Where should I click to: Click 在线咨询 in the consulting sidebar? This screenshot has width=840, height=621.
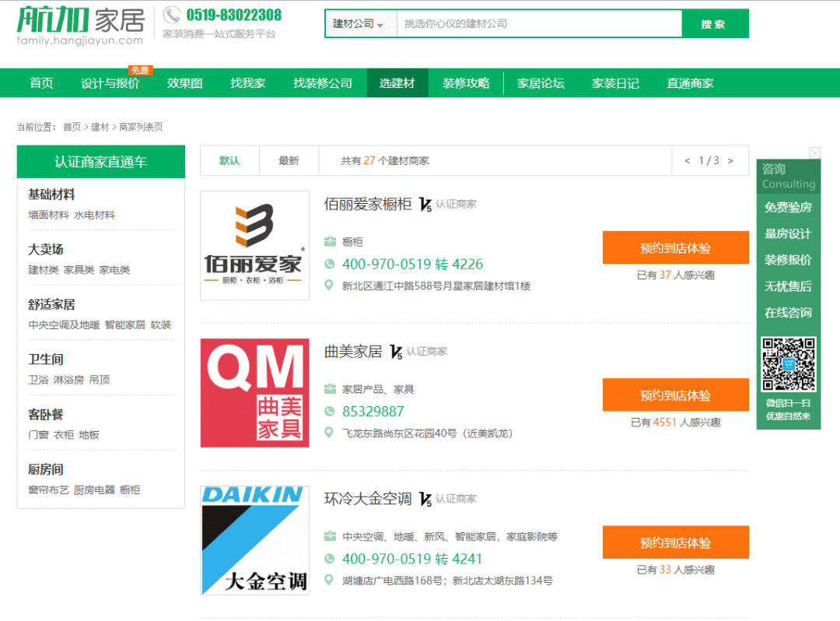click(x=788, y=313)
